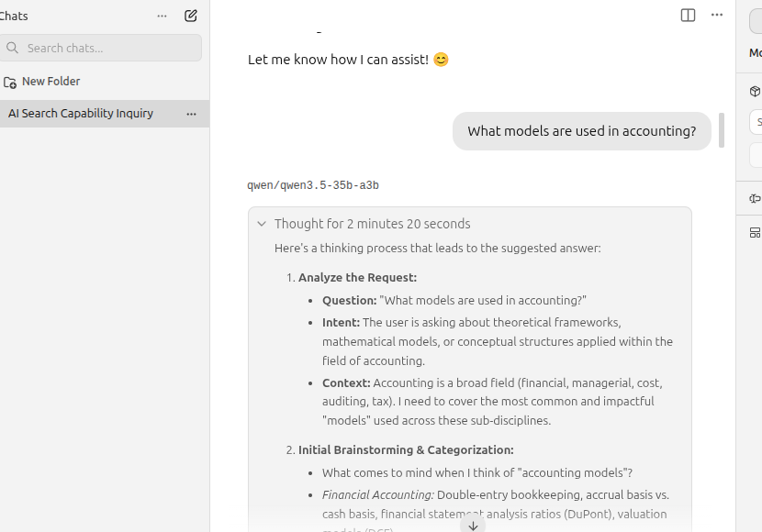Click the 'What models are used in accounting?' message
The height and width of the screenshot is (532, 762).
581,131
